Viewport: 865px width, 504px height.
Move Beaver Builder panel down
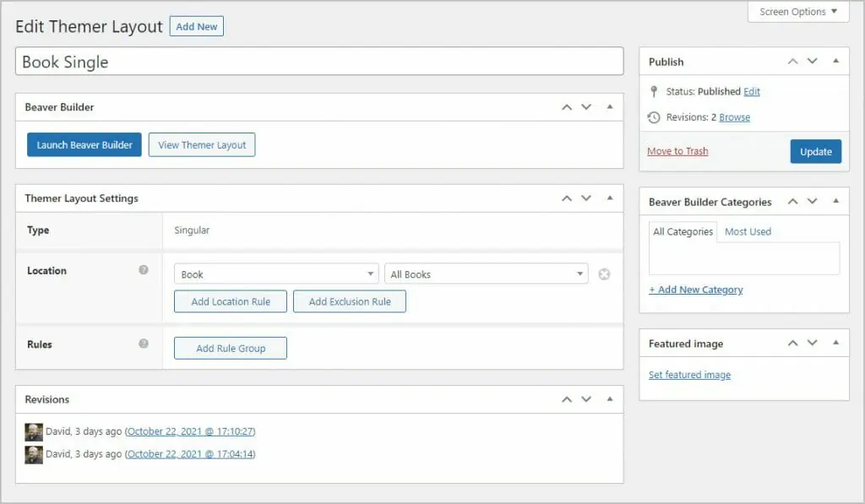(586, 107)
